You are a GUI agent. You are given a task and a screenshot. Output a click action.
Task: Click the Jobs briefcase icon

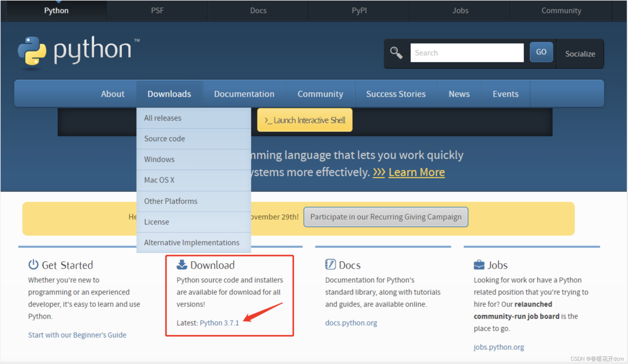pyautogui.click(x=479, y=265)
